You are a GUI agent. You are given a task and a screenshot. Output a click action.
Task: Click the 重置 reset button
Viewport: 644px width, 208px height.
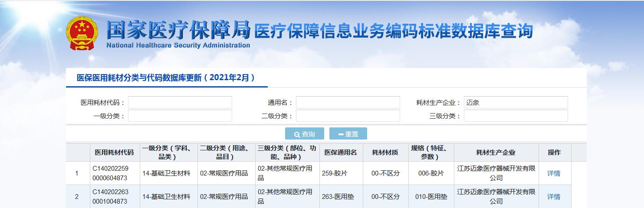pos(348,134)
